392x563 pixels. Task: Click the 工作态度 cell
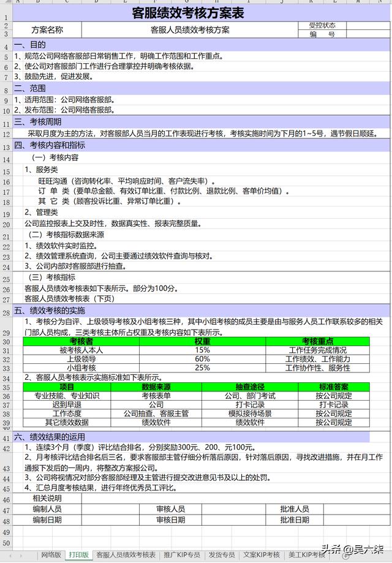(x=67, y=414)
